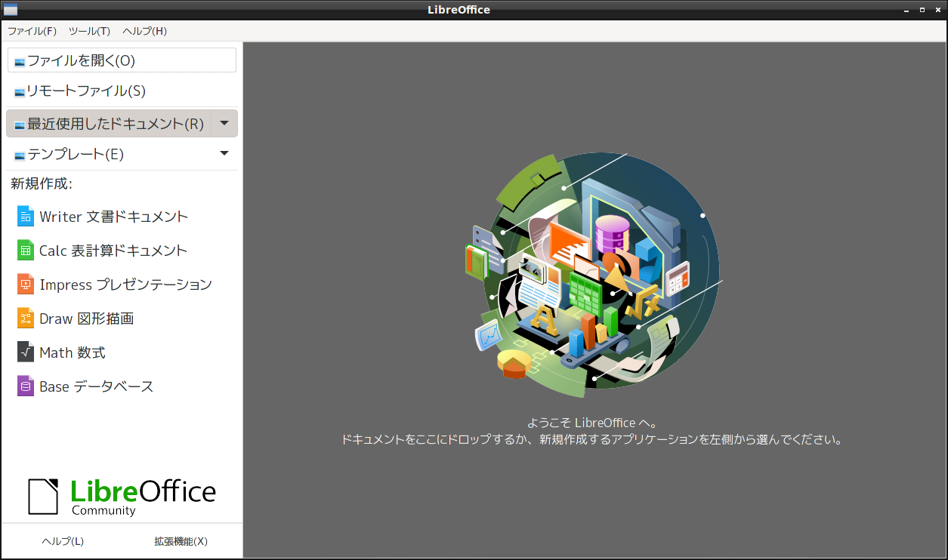This screenshot has width=948, height=560.
Task: Click the orange Impress presentation icon
Action: click(x=26, y=285)
